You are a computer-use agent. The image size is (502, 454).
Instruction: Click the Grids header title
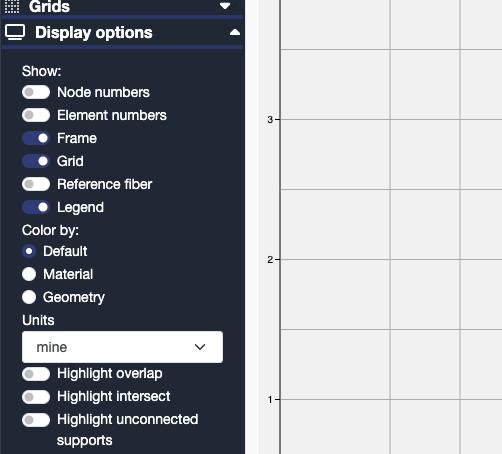(x=49, y=6)
